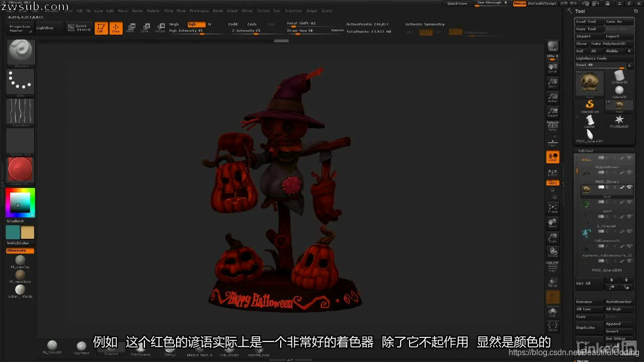Open the alpha selector thumbnail
This screenshot has height=362, width=644.
[x=21, y=112]
